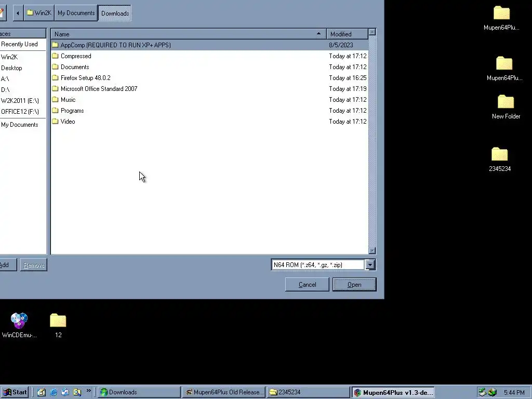The width and height of the screenshot is (532, 399).
Task: Switch to Downloads taskbar window
Action: 139,392
